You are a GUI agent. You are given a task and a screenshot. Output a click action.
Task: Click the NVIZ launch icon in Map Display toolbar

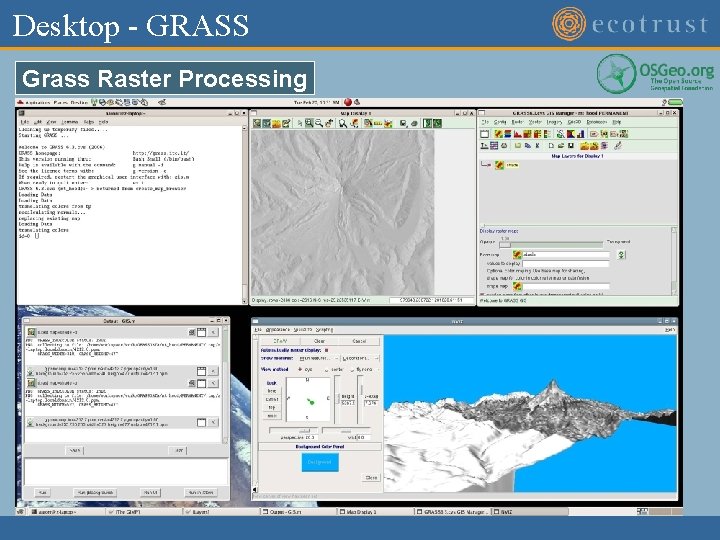276,123
